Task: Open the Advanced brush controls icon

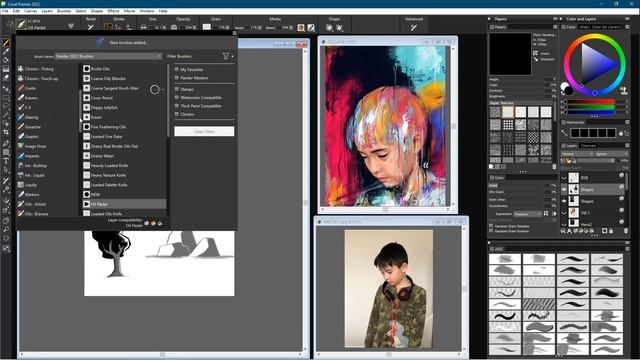Action: pos(414,27)
